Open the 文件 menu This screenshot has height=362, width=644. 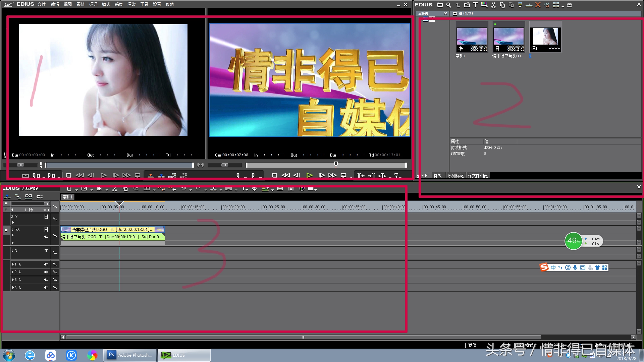coord(42,4)
